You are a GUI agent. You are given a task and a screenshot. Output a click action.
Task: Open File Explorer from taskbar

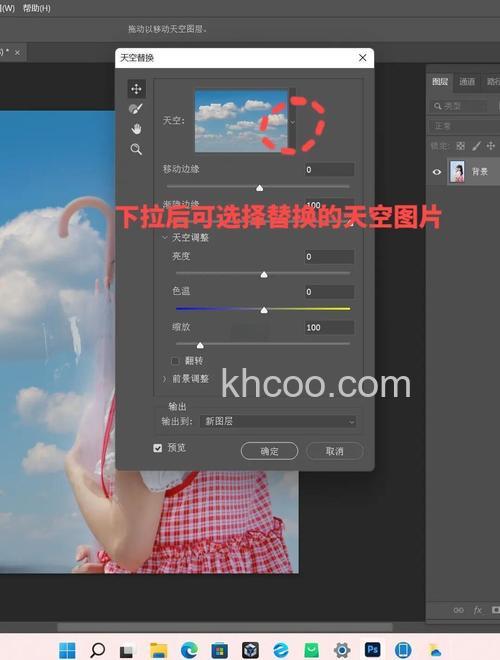pyautogui.click(x=159, y=650)
